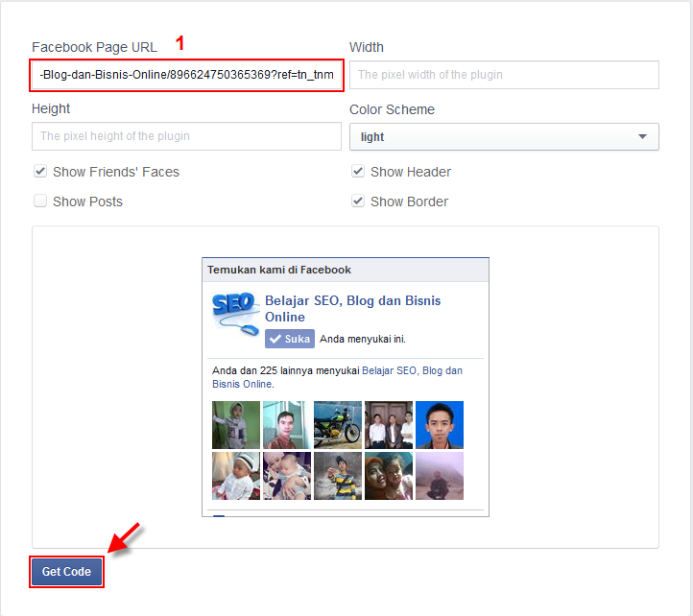The width and height of the screenshot is (693, 616).
Task: Enable the Show Posts checkbox
Action: tap(40, 201)
